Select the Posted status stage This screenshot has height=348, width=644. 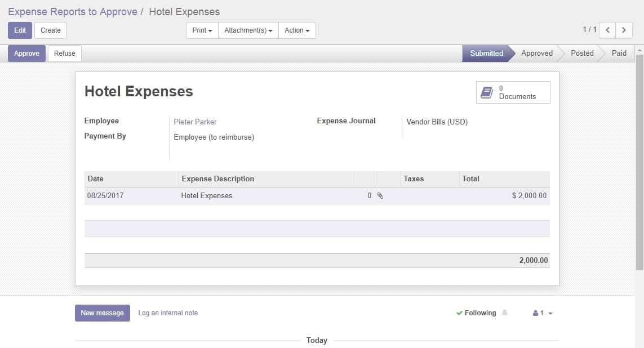pos(581,53)
